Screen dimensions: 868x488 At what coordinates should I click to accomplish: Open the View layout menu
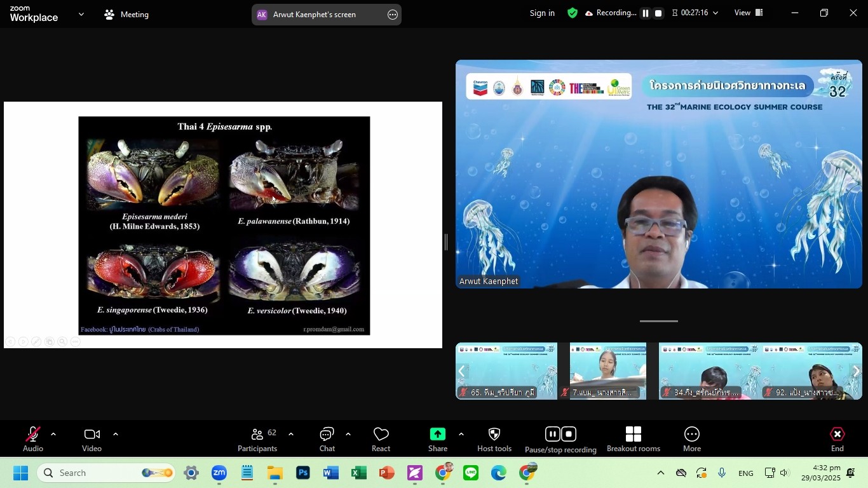tap(749, 13)
